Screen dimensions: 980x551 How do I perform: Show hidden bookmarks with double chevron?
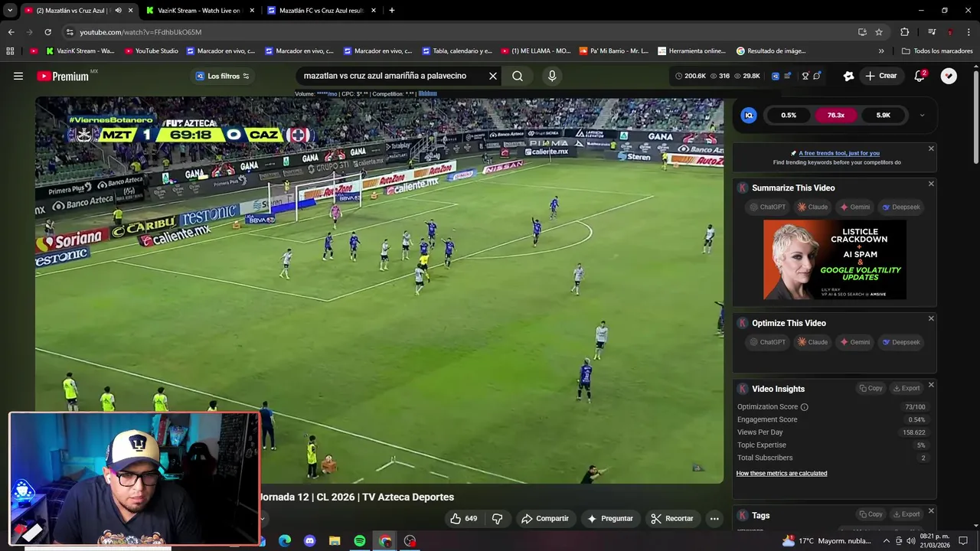881,51
